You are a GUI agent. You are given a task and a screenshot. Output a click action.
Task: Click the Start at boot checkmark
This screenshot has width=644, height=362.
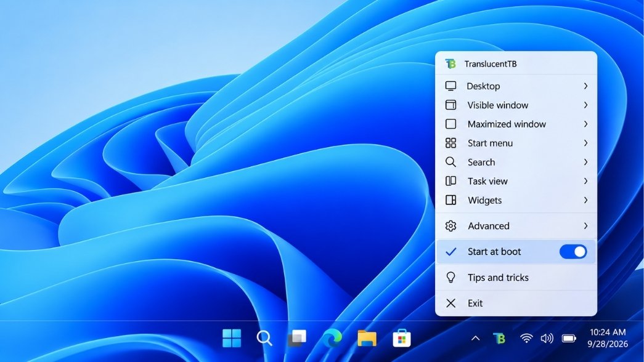click(x=450, y=252)
